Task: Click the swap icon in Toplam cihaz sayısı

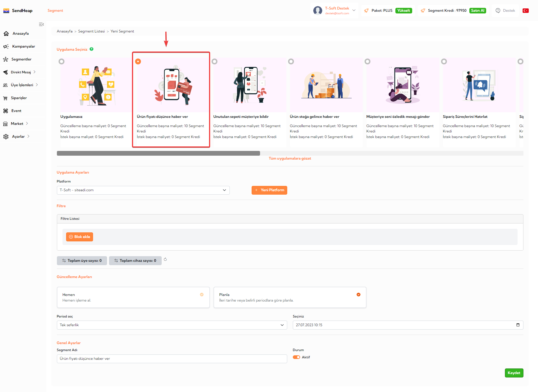Action: coord(116,261)
